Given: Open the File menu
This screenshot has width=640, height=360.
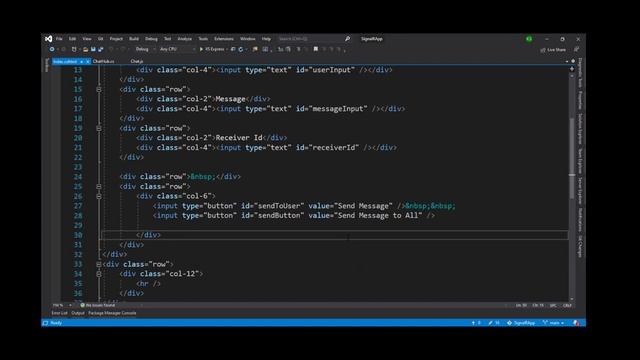Looking at the screenshot, I should tap(59, 39).
